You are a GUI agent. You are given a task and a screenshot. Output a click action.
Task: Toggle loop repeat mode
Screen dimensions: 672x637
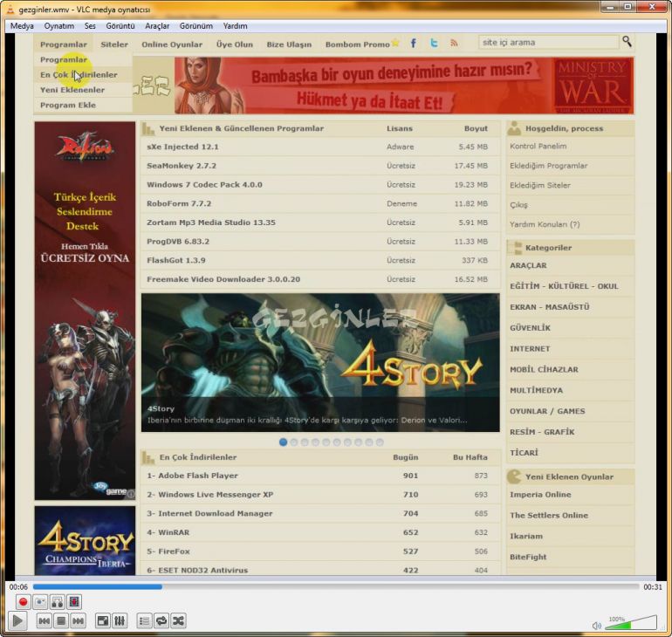(x=161, y=620)
